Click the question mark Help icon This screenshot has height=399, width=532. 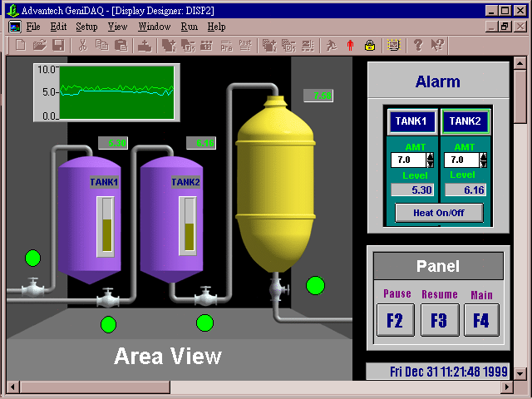tap(418, 45)
